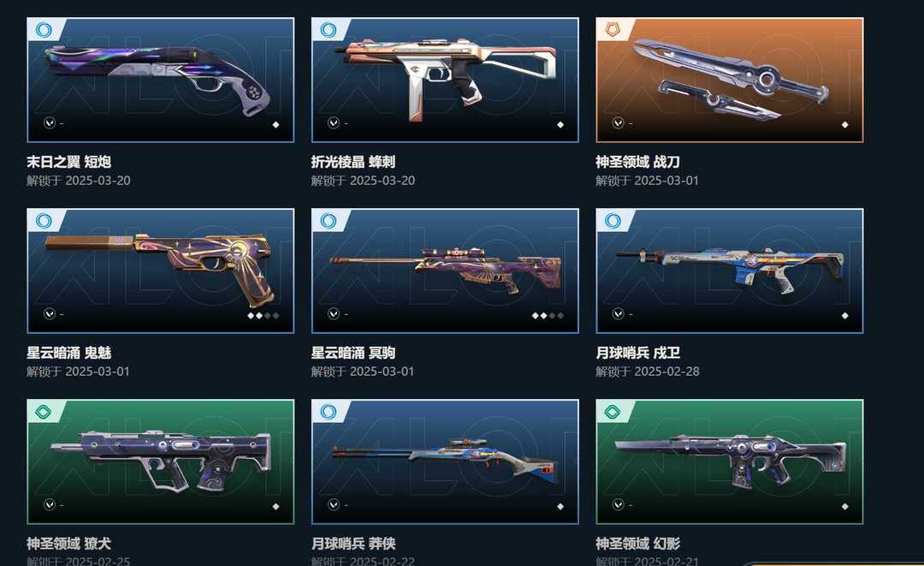924x566 pixels.
Task: Click the tier badge on 月球哨兵 莽侠 card
Action: pos(329,411)
